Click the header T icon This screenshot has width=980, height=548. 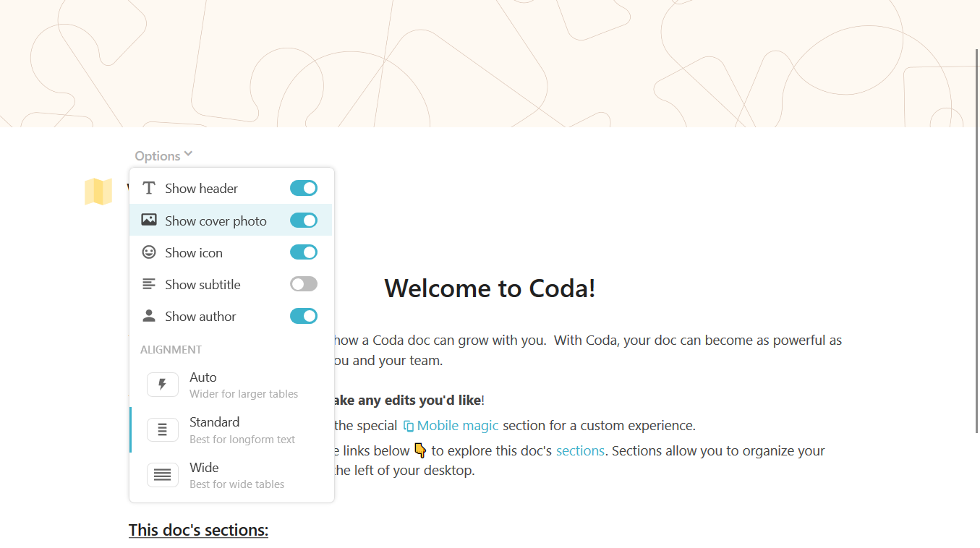coord(149,188)
